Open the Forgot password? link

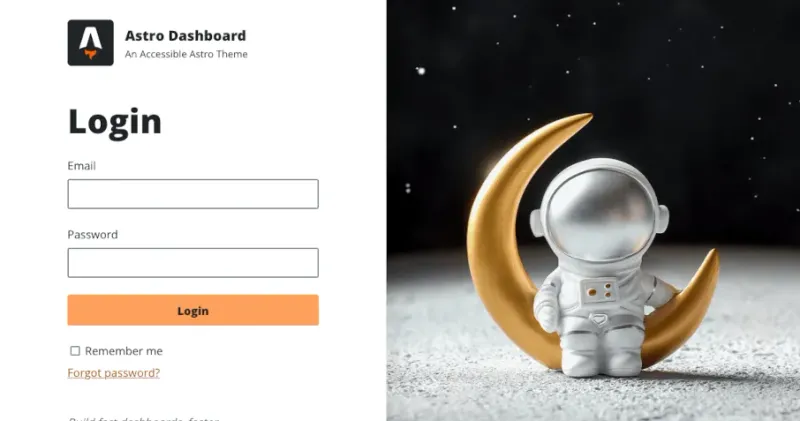tap(114, 373)
